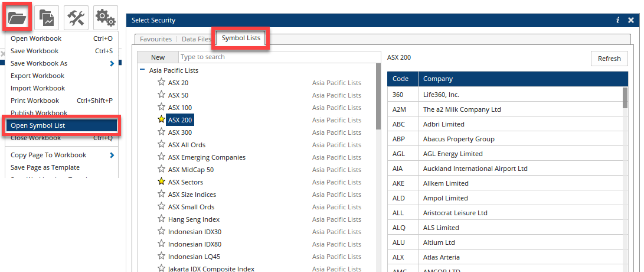
Task: Choose Save Workbook menu entry
Action: click(61, 51)
